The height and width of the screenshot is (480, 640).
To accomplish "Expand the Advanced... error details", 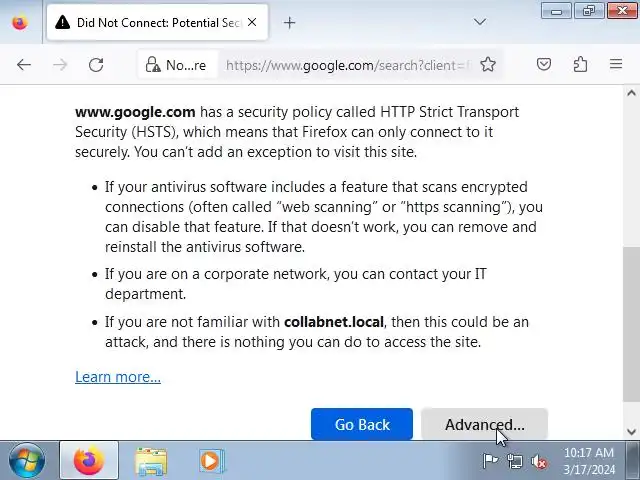I will 484,425.
